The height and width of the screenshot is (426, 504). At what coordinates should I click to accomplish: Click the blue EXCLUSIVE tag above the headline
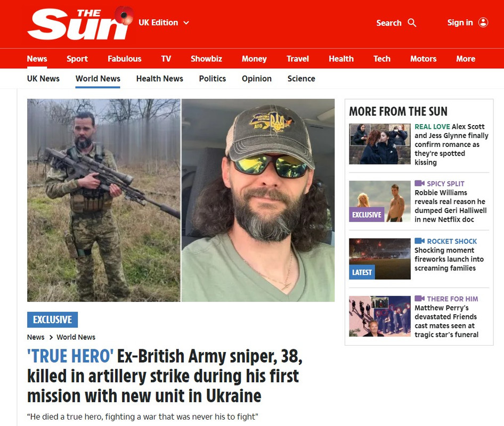(52, 319)
